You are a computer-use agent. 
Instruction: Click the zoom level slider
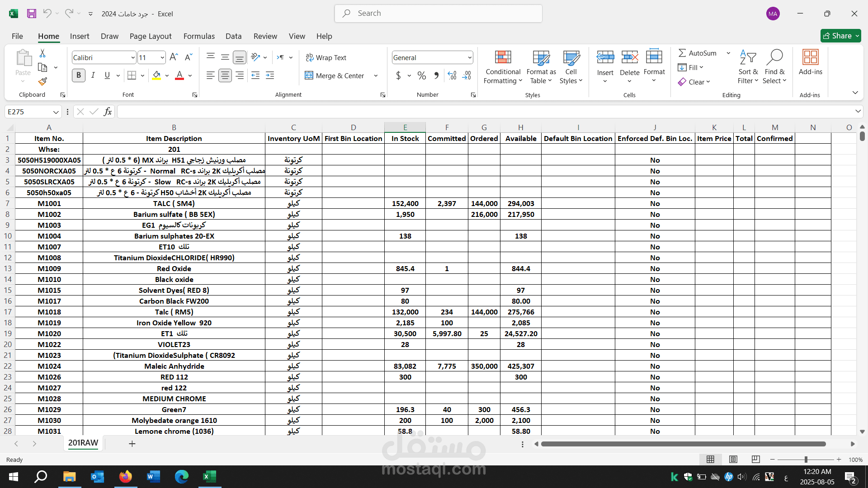click(806, 460)
